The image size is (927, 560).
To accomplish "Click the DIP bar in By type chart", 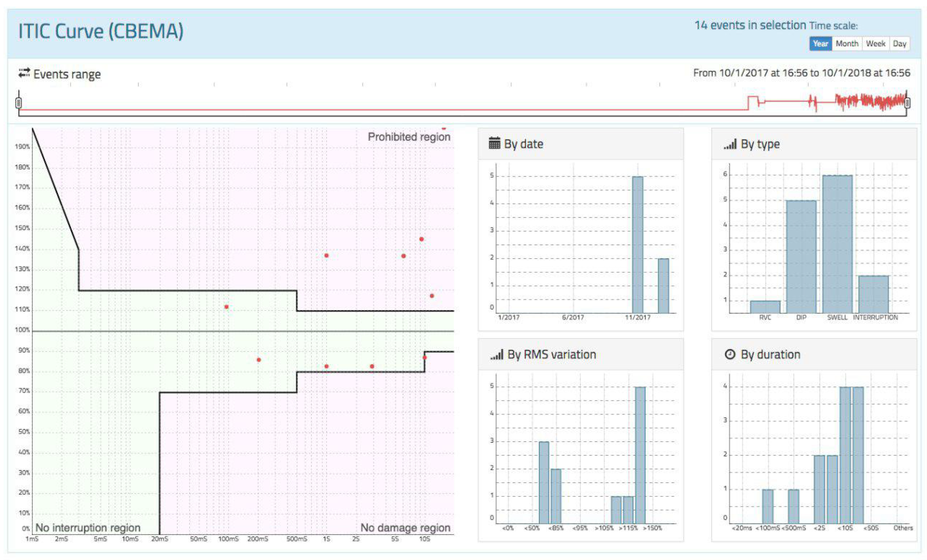I will 801,257.
